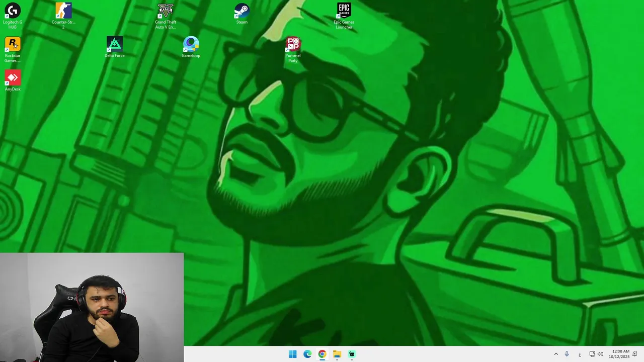Select the Pummel Party desktop icon
The height and width of the screenshot is (362, 644).
(293, 49)
